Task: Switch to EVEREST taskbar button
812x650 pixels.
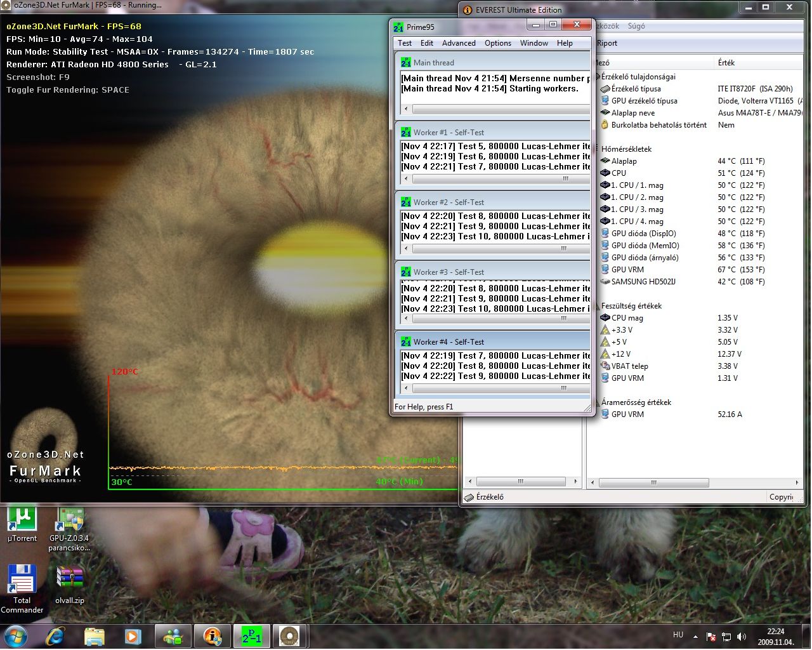Action: click(212, 636)
